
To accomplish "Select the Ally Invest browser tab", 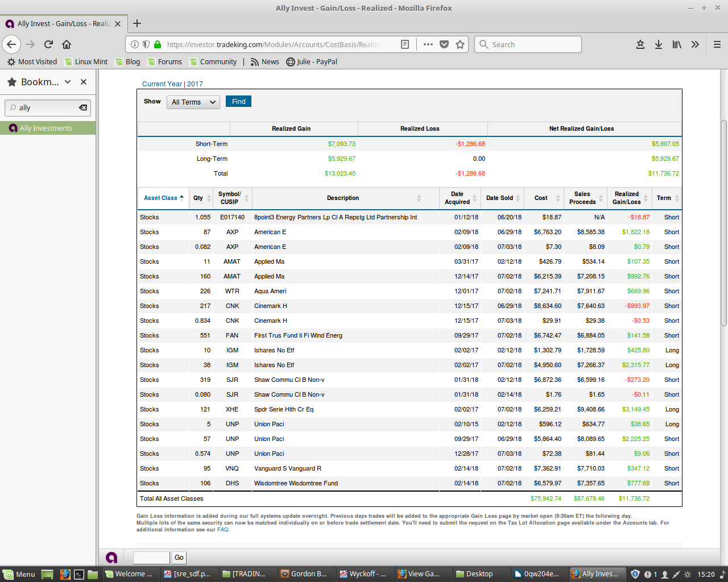I will (x=63, y=23).
